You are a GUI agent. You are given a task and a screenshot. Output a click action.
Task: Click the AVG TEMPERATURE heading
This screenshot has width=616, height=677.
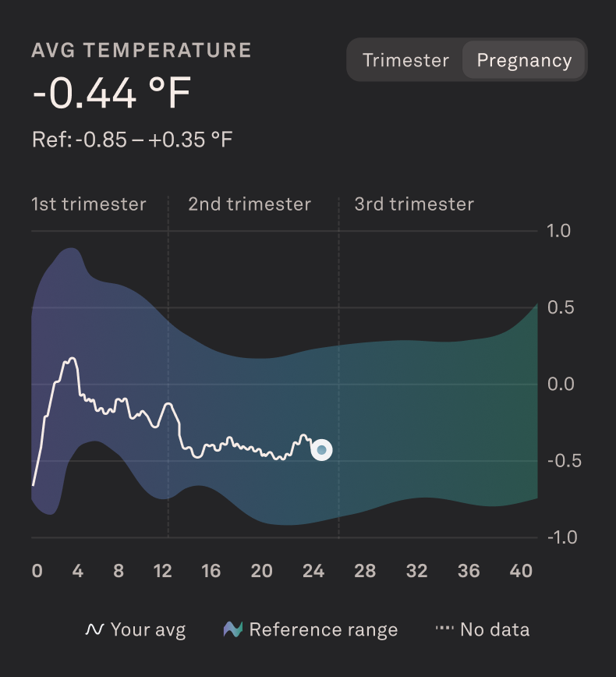coord(141,51)
